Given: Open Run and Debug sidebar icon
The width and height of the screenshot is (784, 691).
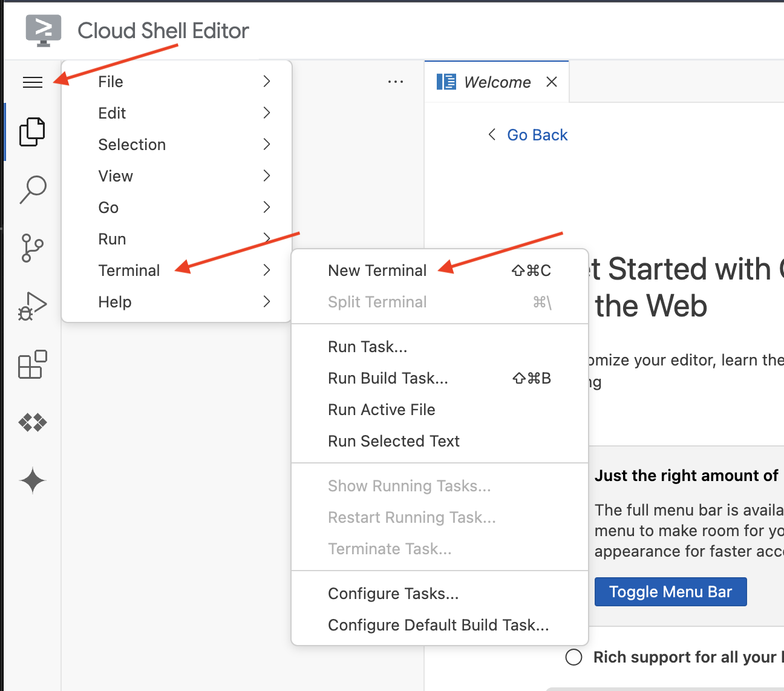Looking at the screenshot, I should click(x=32, y=306).
